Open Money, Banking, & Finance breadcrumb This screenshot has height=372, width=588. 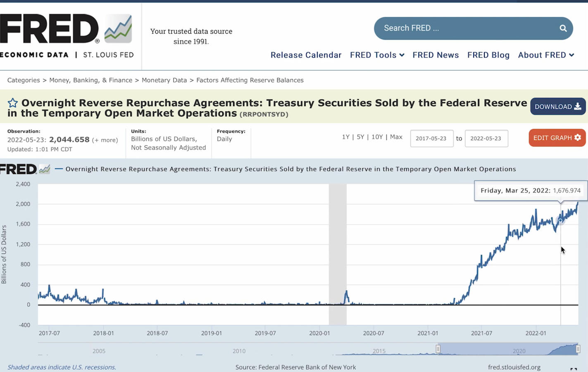click(91, 80)
